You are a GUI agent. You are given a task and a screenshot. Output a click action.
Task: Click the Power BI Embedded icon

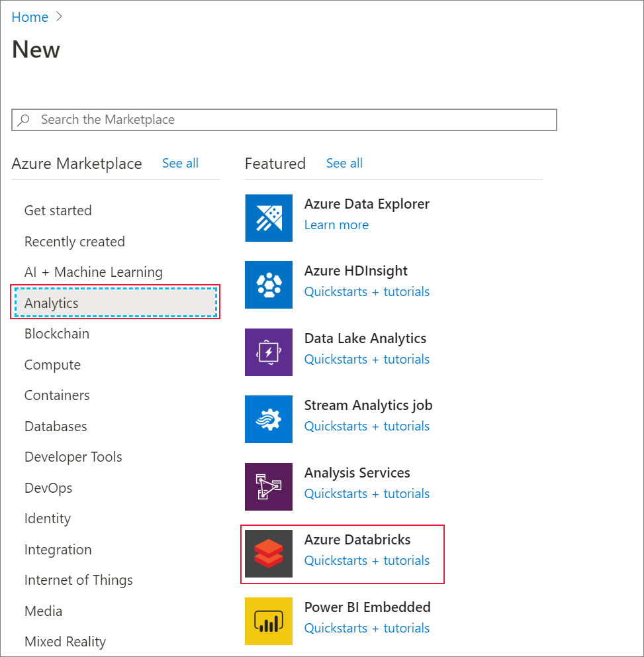(x=268, y=621)
